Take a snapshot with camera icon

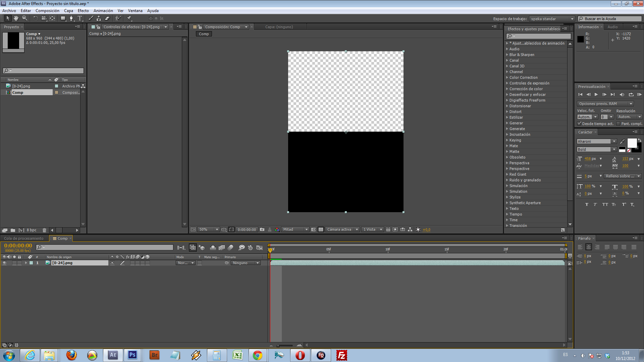[262, 230]
